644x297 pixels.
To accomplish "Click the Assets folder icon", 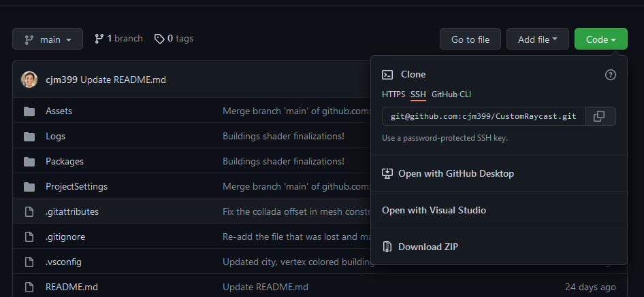I will point(29,111).
